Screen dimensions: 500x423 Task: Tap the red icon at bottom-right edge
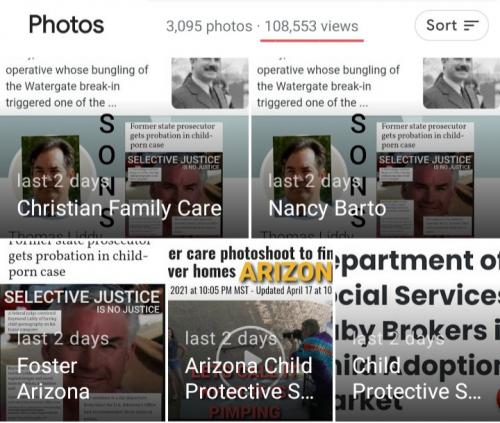pyautogui.click(x=498, y=396)
